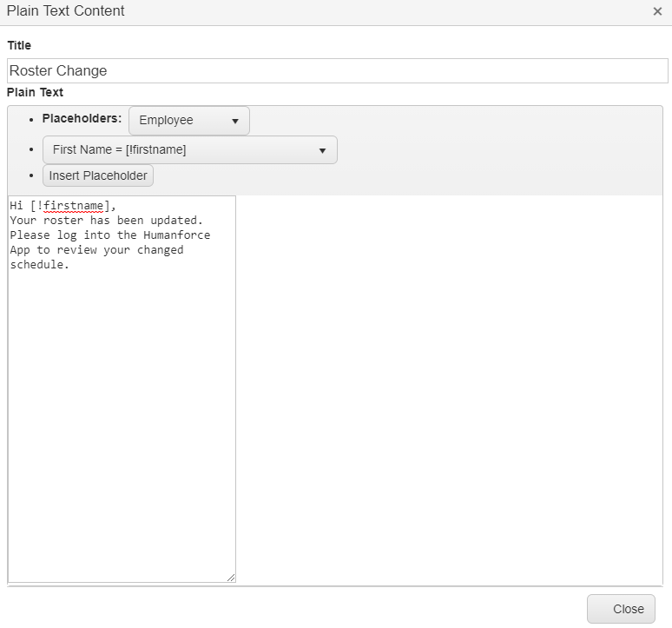Place cursor on [!firstname] in the message
The height and width of the screenshot is (628, 672).
coord(72,206)
